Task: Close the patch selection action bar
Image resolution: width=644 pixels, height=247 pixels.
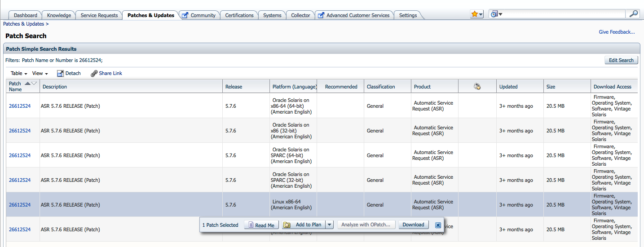Action: point(438,225)
